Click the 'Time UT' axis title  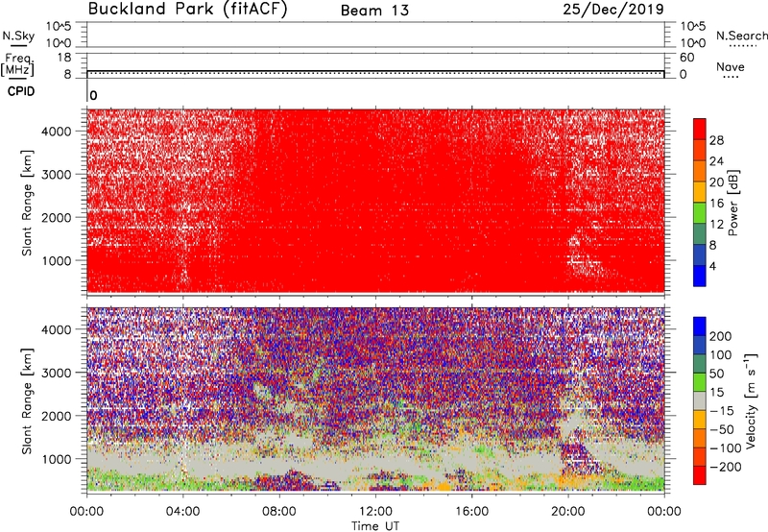click(x=375, y=526)
